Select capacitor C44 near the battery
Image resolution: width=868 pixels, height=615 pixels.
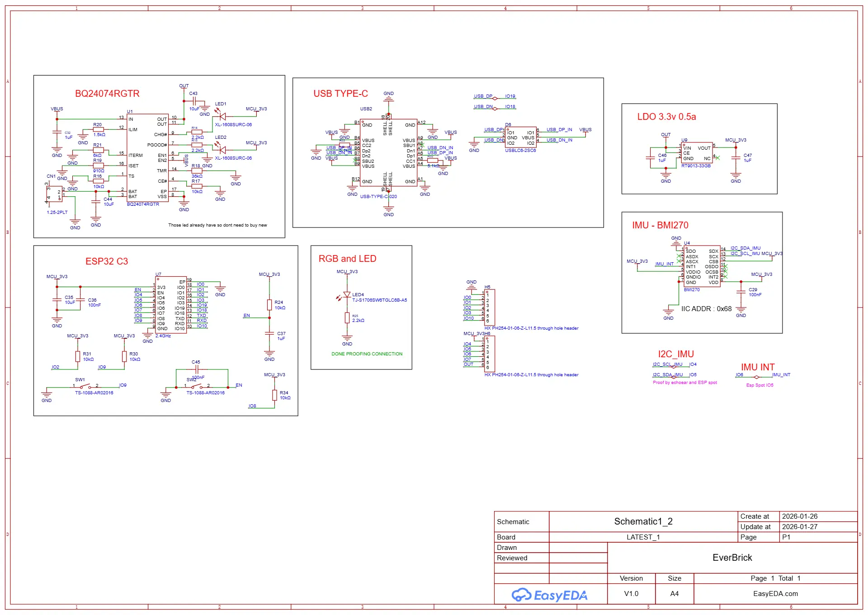(x=96, y=202)
